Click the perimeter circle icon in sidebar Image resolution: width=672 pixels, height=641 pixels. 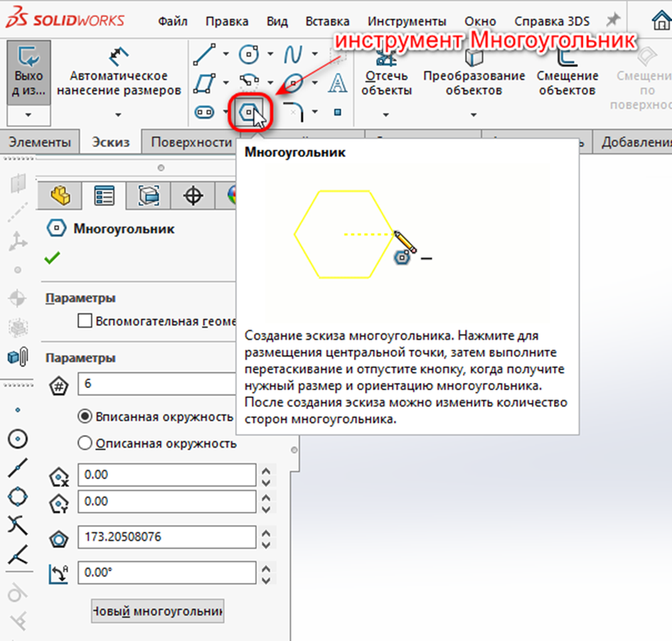[18, 497]
